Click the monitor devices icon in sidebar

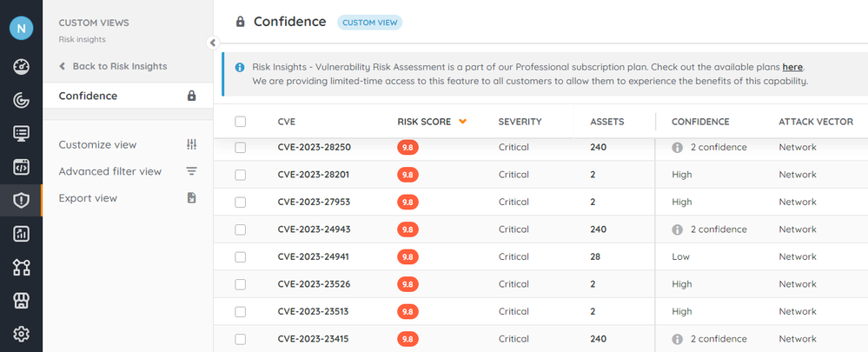(x=22, y=133)
